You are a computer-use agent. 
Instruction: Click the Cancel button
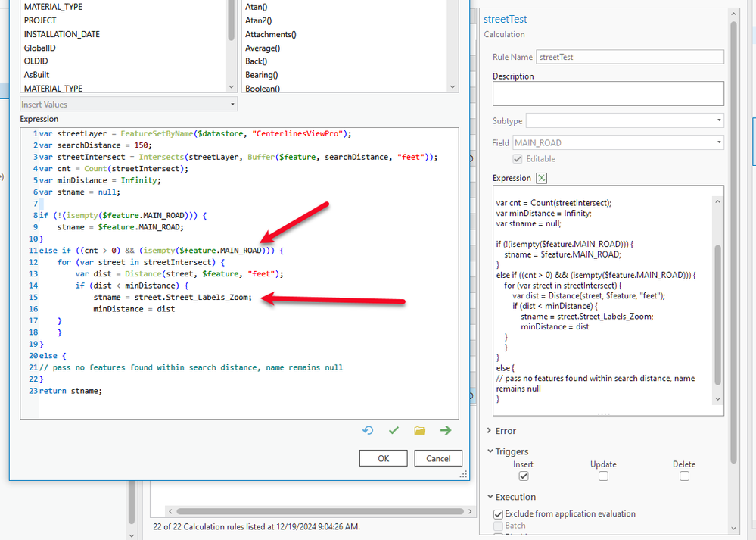click(x=438, y=458)
